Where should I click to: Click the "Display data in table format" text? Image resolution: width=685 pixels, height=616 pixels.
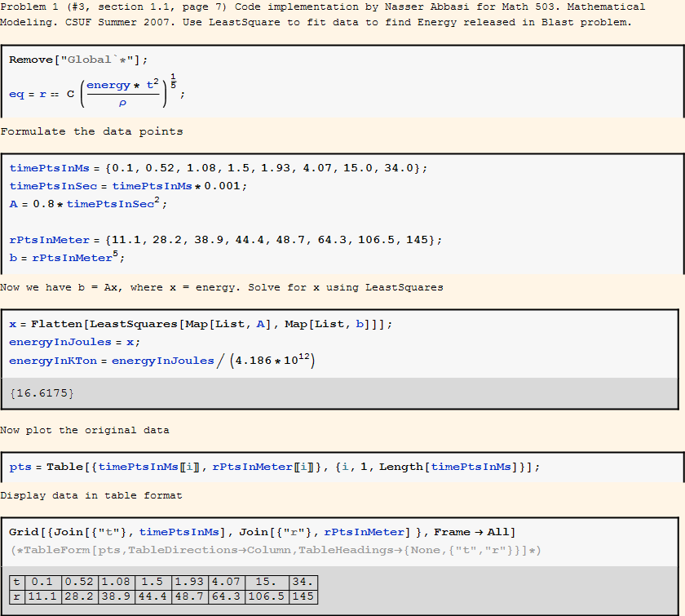91,495
